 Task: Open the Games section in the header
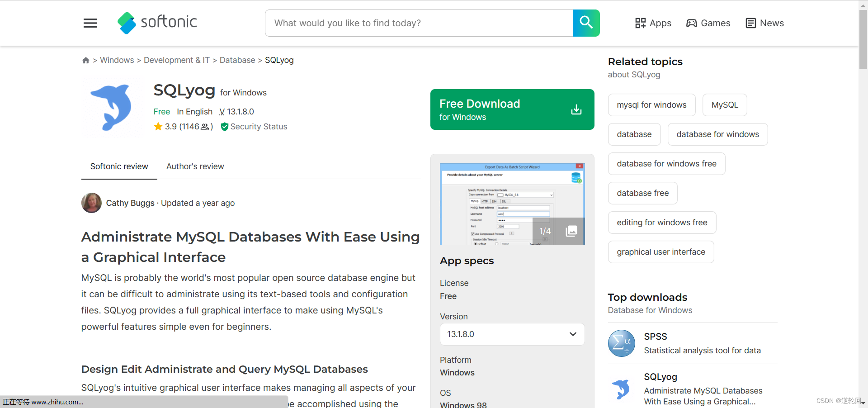tap(708, 23)
